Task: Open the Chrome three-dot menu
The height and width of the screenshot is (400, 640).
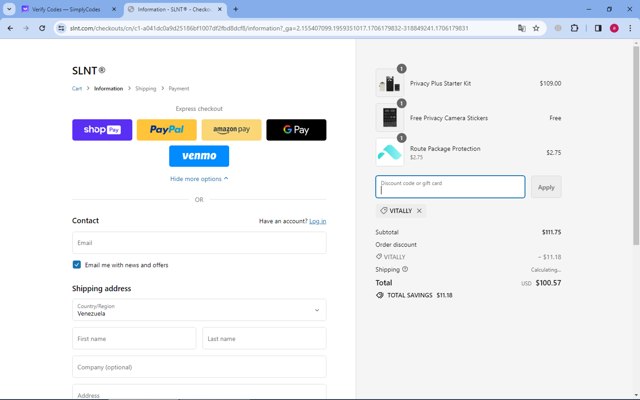Action: point(630,28)
